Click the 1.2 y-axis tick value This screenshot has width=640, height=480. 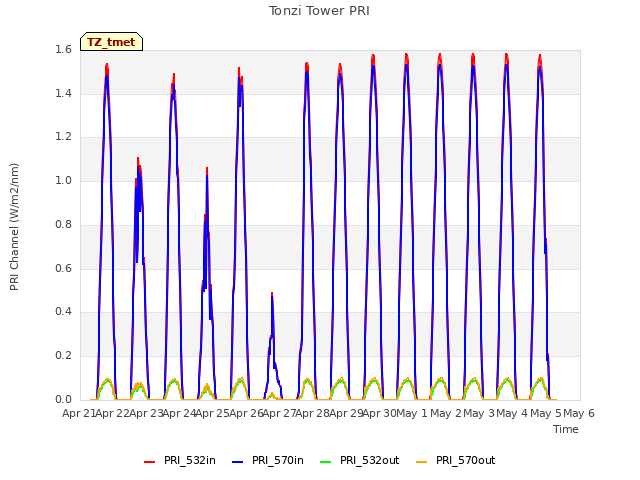tap(63, 137)
